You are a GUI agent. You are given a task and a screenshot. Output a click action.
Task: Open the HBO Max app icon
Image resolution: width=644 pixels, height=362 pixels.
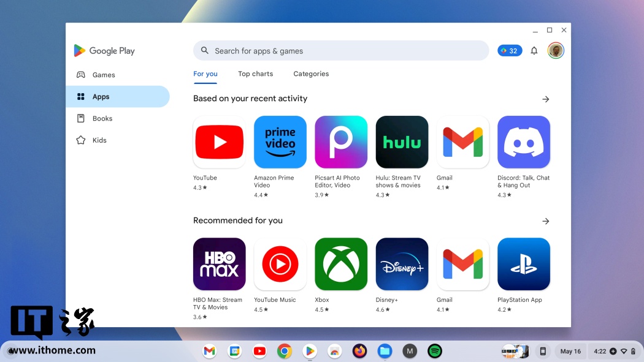[220, 264]
